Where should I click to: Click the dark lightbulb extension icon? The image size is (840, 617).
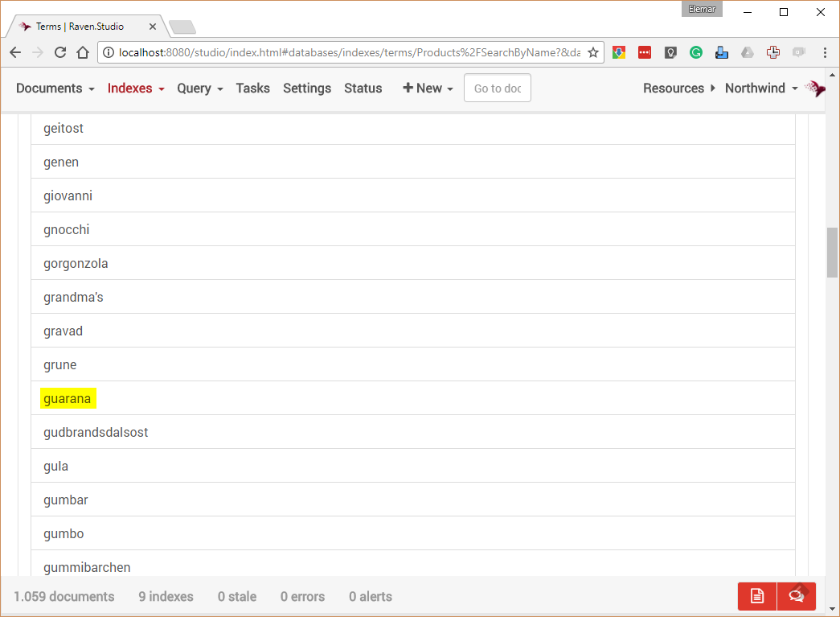[670, 52]
